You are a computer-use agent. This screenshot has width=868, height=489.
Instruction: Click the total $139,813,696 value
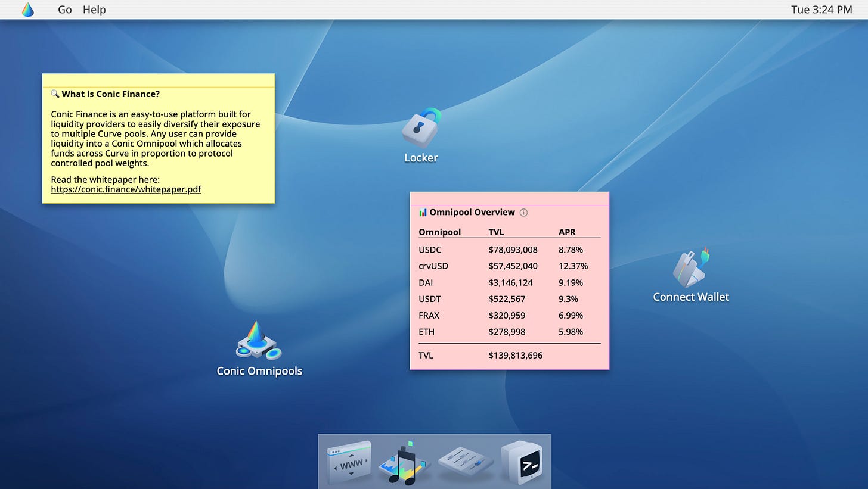[516, 356]
